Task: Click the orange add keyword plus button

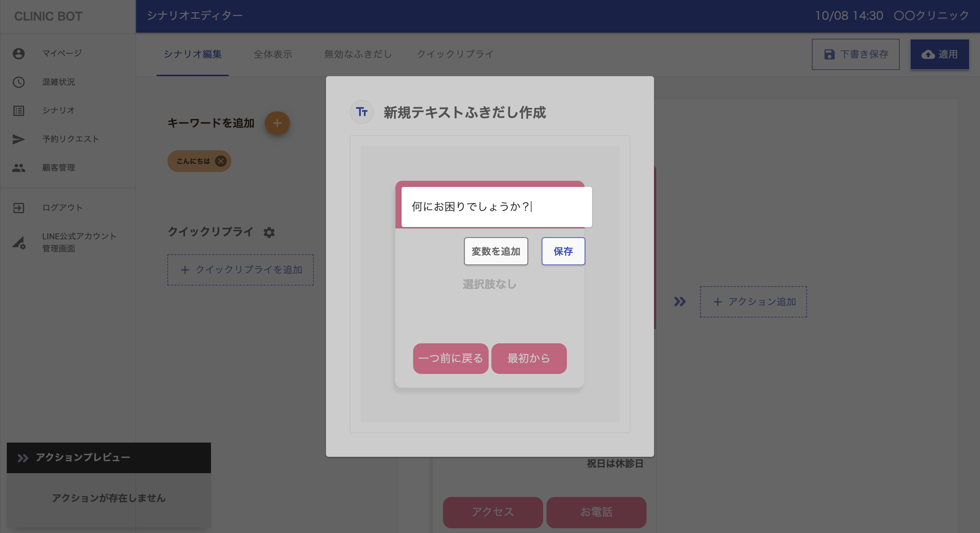Action: pos(277,123)
